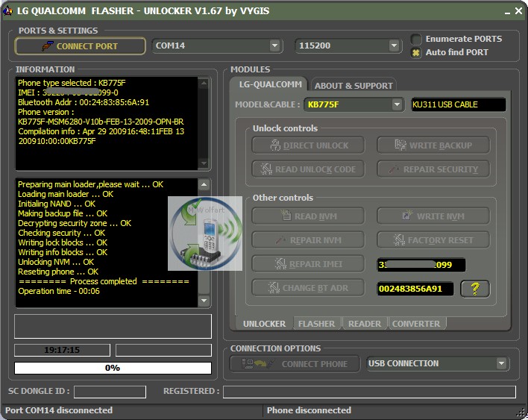The height and width of the screenshot is (420, 528).
Task: Click 'Port COM14 disconnected' status text
Action: (x=59, y=410)
